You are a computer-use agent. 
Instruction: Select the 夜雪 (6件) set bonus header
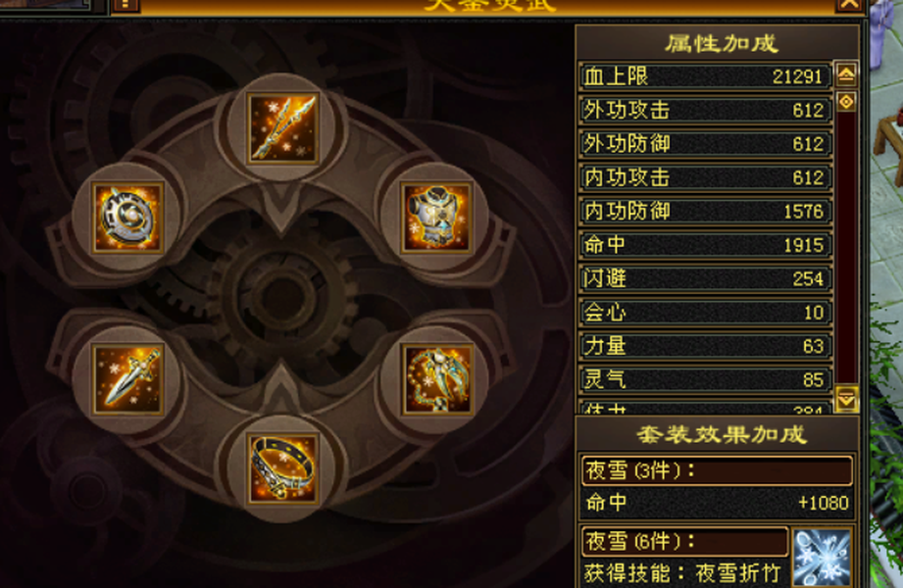[x=684, y=541]
